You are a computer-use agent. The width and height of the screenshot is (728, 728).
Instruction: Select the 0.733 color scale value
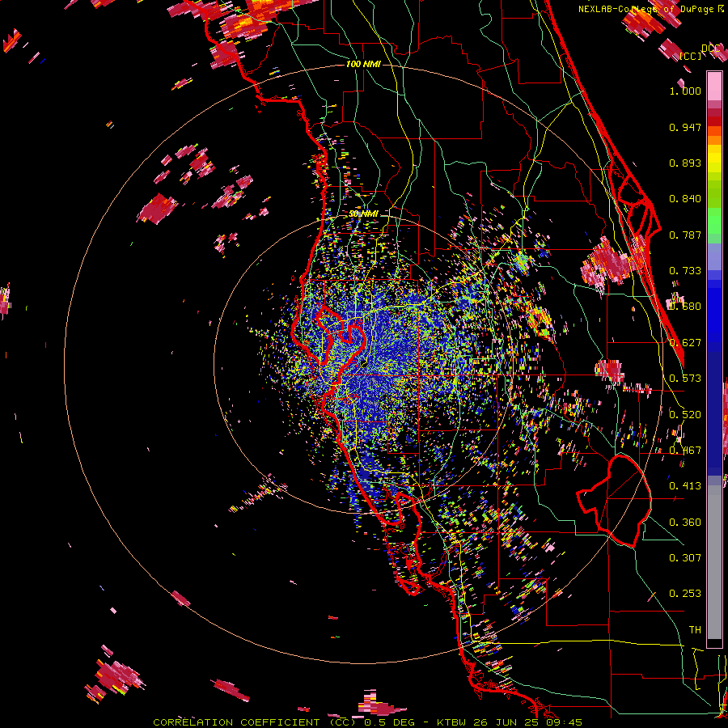click(685, 271)
